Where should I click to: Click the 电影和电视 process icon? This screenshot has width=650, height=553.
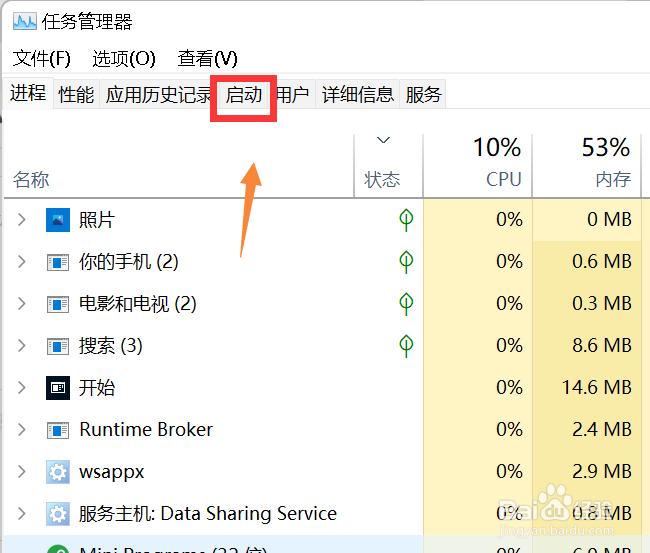(58, 304)
